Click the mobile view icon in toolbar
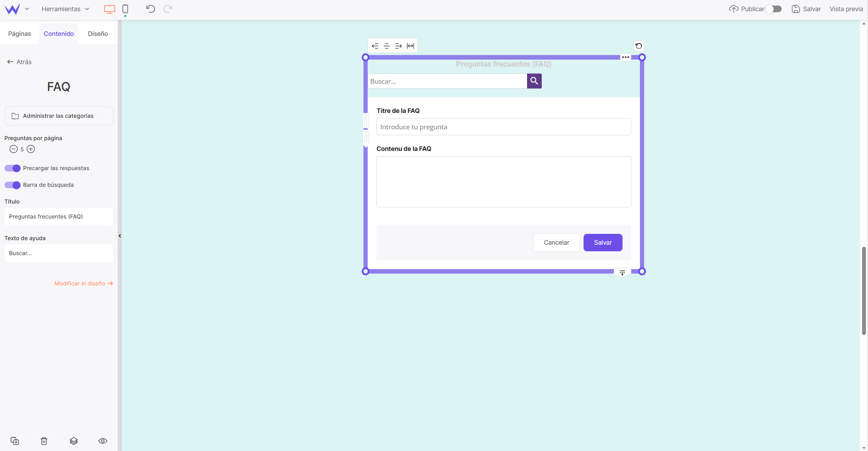 pyautogui.click(x=125, y=9)
